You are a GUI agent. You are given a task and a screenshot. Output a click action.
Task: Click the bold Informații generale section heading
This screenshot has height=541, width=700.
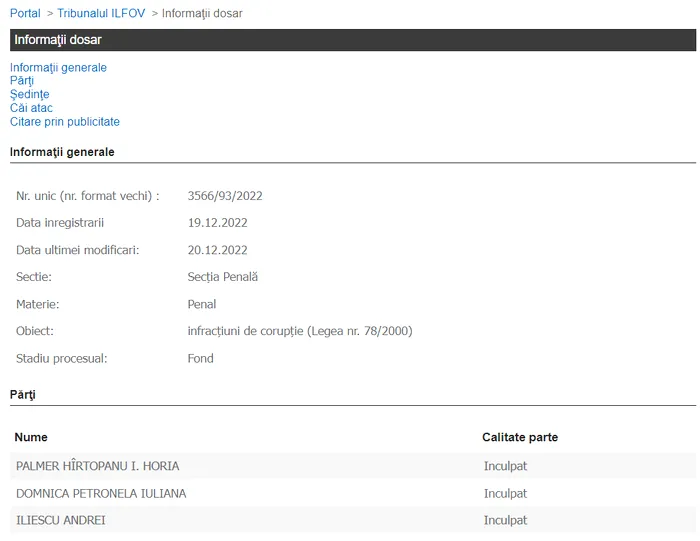pos(62,152)
